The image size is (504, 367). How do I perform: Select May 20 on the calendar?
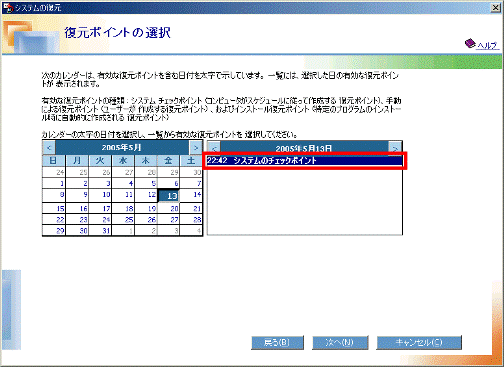coord(169,209)
